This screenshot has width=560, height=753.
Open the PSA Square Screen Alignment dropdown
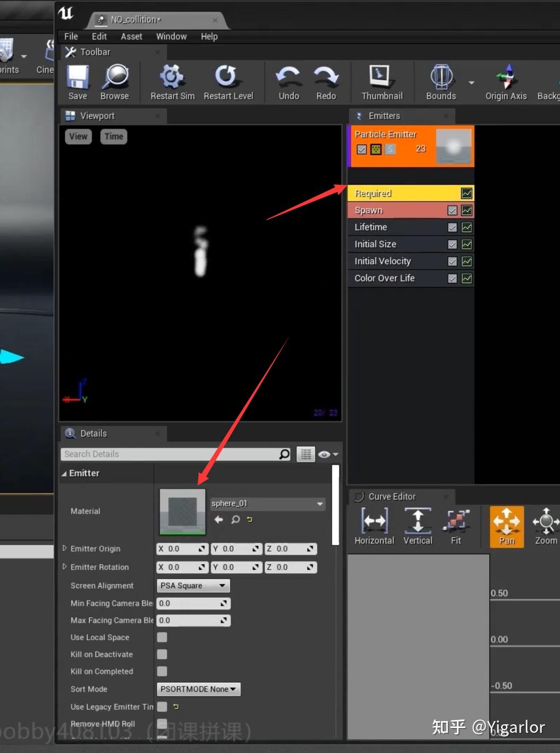point(193,585)
